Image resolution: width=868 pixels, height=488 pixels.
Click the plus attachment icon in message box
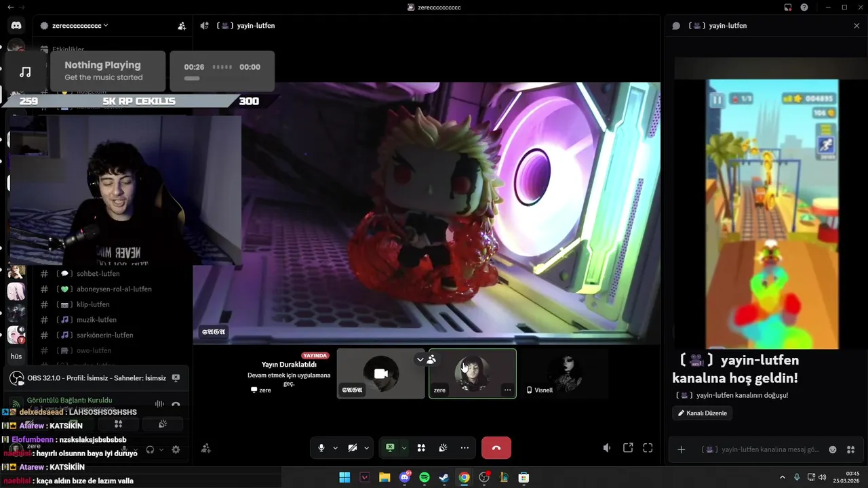click(682, 449)
